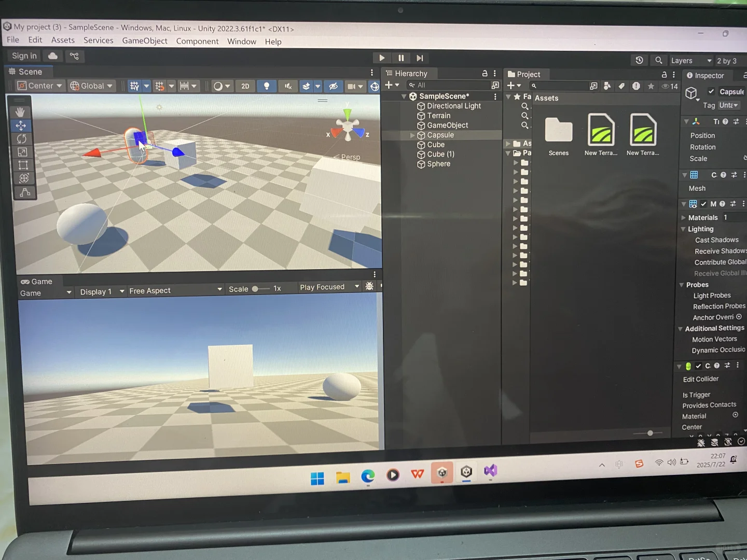Open the Layers dropdown
Image resolution: width=747 pixels, height=560 pixels.
click(691, 61)
